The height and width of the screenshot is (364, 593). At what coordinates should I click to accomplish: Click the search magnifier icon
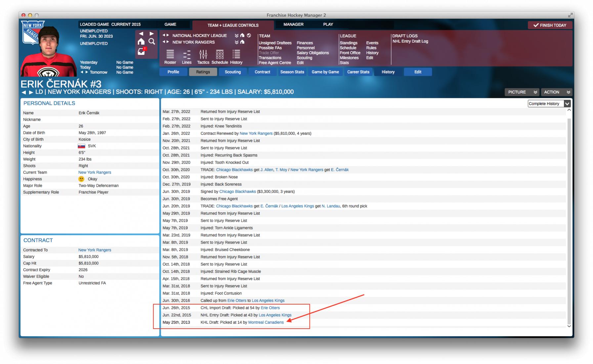click(152, 41)
